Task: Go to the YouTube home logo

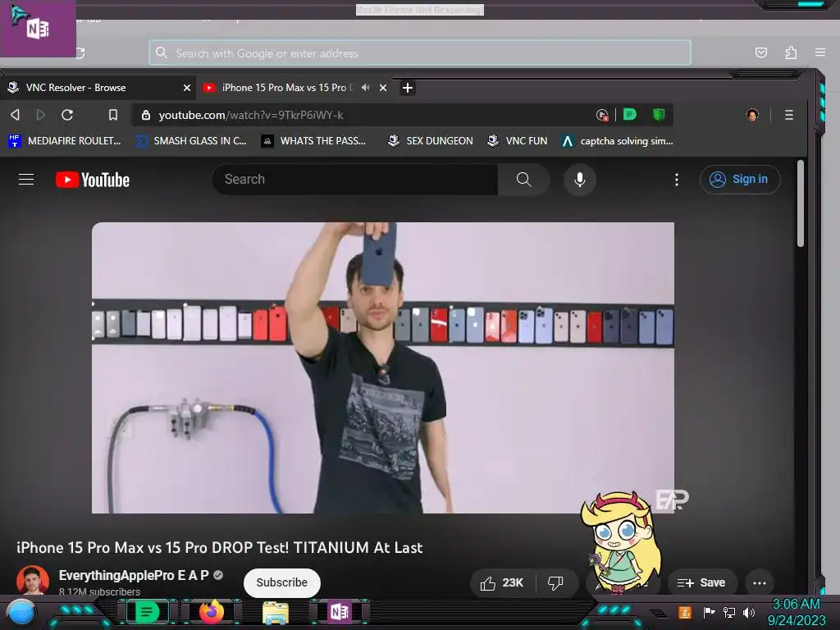Action: (93, 180)
